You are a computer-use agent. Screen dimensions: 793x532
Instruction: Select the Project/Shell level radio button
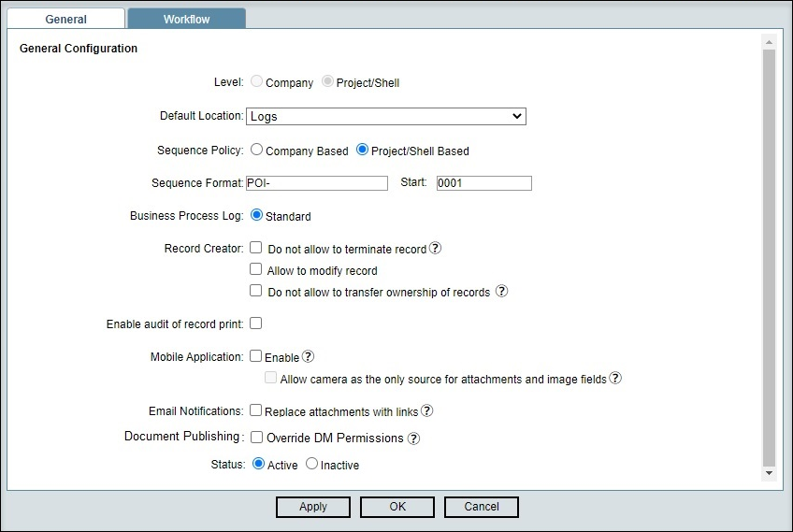[327, 81]
